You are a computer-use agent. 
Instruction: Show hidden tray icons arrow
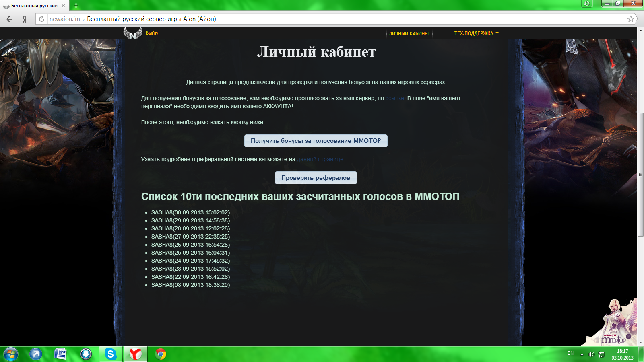[x=582, y=354]
